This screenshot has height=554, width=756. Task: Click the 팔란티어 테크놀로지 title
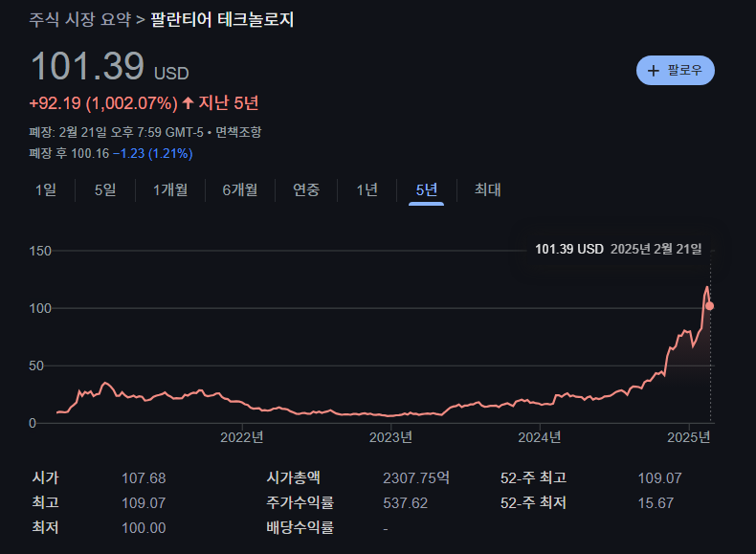pyautogui.click(x=222, y=20)
